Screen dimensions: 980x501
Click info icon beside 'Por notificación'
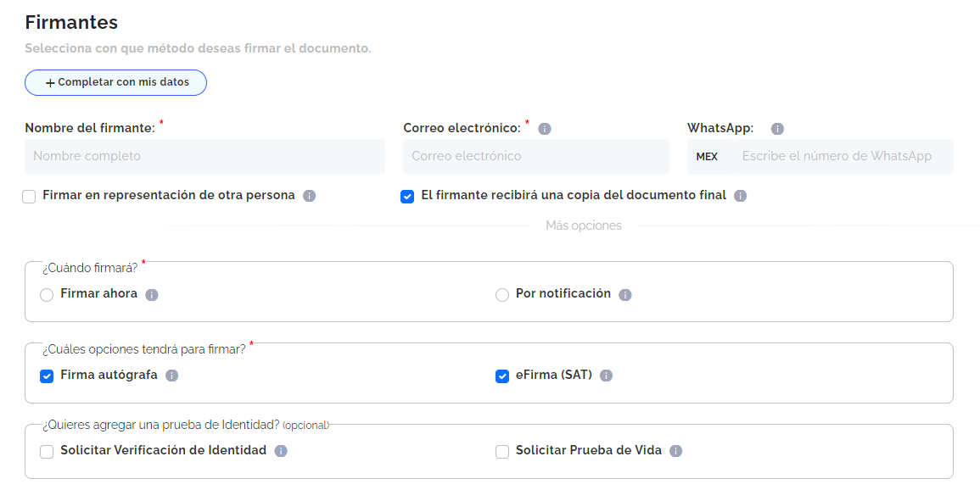626,294
